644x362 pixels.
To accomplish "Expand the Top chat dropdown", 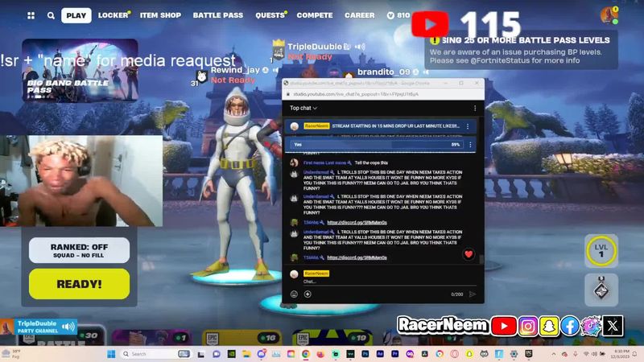I will click(303, 108).
